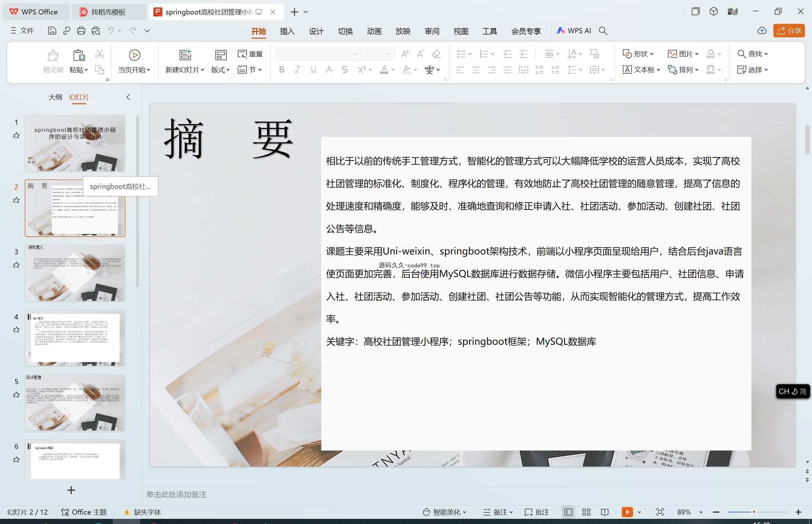This screenshot has width=812, height=524.
Task: Align text right
Action: pyautogui.click(x=492, y=70)
